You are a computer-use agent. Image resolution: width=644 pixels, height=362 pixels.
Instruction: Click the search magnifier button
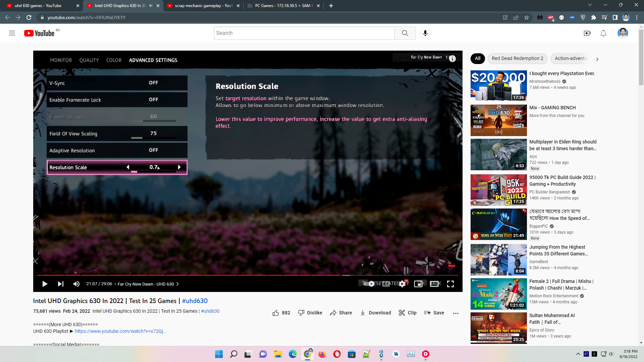(405, 33)
